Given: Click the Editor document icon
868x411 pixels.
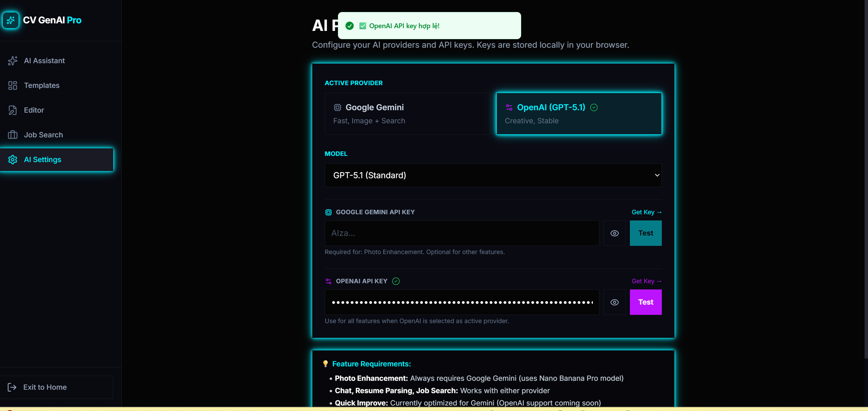Looking at the screenshot, I should [x=13, y=110].
